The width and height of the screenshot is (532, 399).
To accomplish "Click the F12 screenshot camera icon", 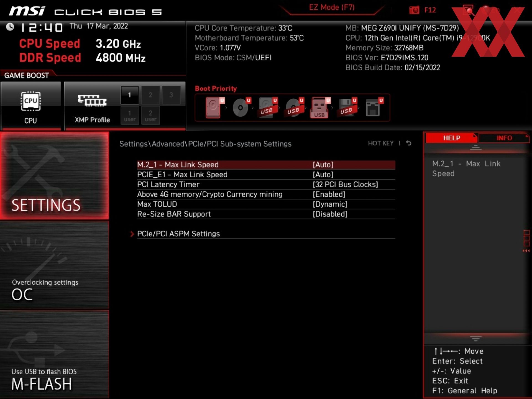I will click(x=414, y=10).
